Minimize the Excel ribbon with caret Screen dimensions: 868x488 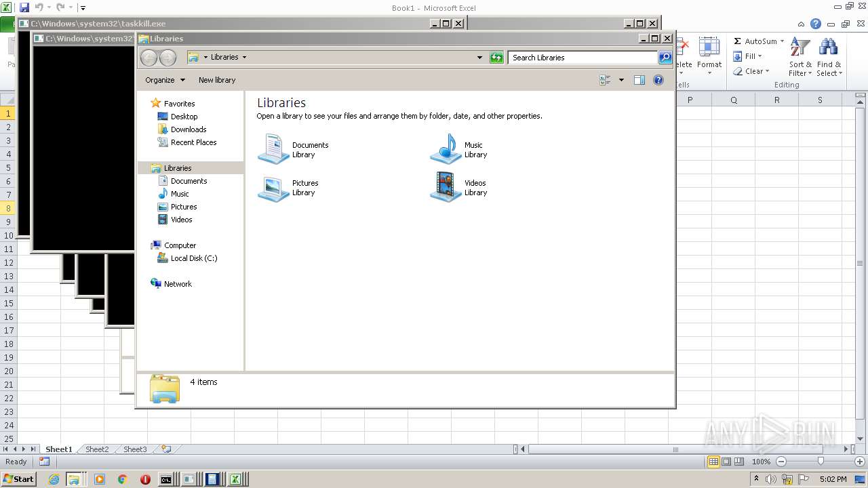pos(802,24)
